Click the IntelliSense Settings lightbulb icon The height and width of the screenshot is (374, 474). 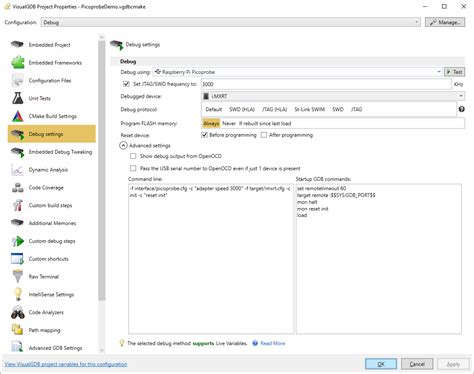pos(17,294)
